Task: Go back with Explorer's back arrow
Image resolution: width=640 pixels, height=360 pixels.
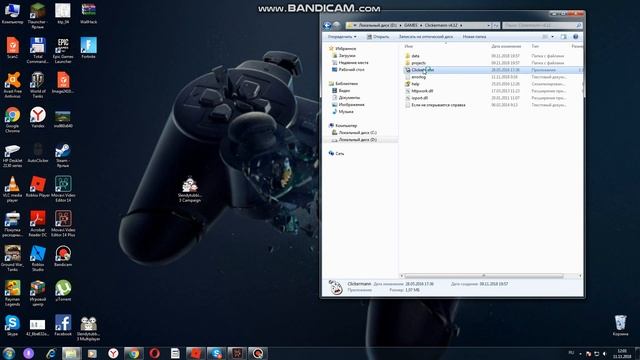Action: (x=327, y=25)
